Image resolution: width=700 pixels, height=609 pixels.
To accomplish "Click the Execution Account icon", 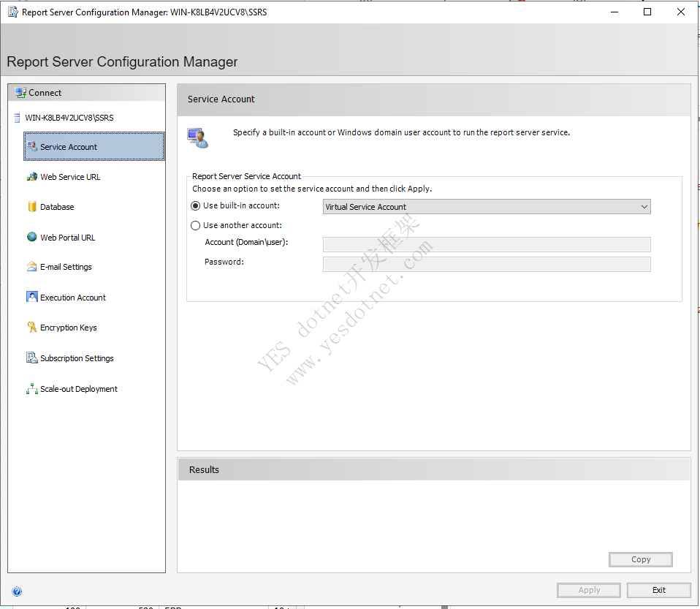I will (32, 298).
